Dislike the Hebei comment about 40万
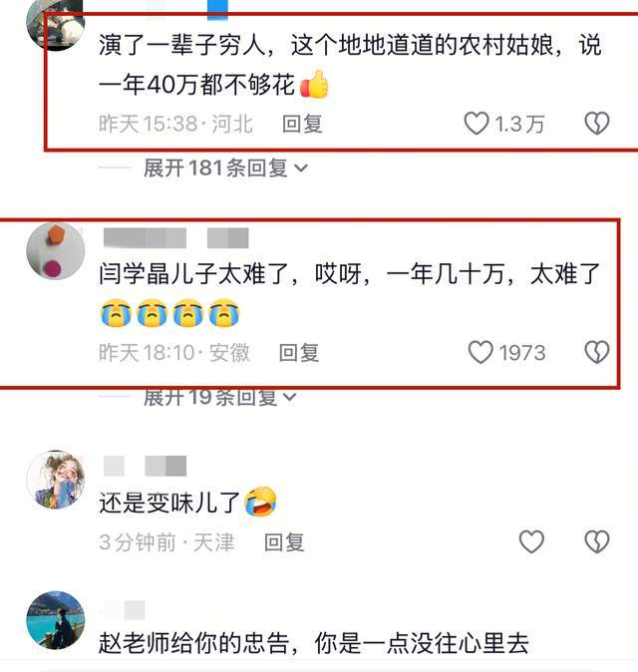Image resolution: width=638 pixels, height=672 pixels. pyautogui.click(x=597, y=124)
